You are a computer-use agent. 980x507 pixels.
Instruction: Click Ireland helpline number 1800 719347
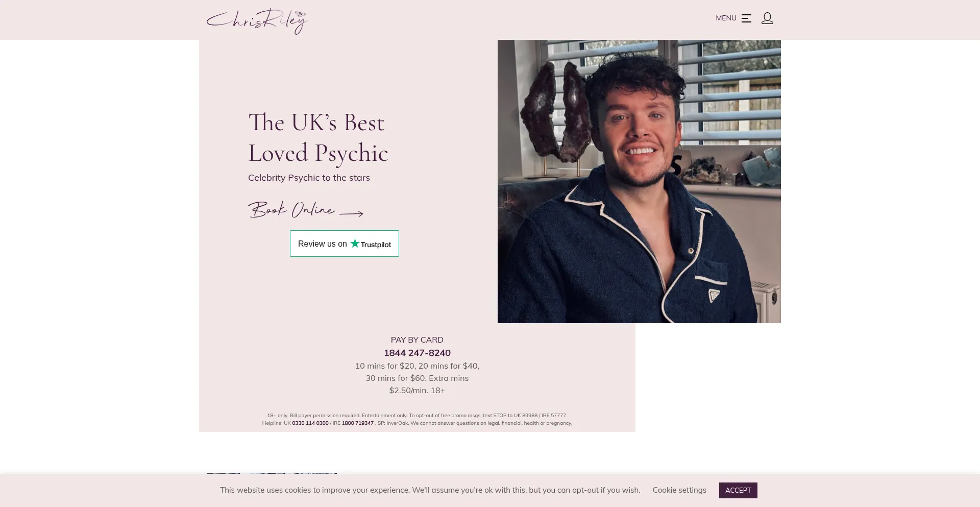tap(358, 423)
